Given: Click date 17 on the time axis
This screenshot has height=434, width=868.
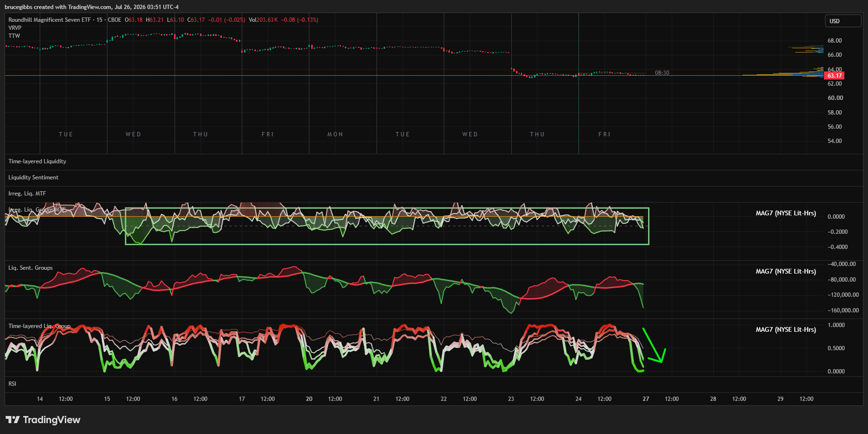Looking at the screenshot, I should [242, 399].
